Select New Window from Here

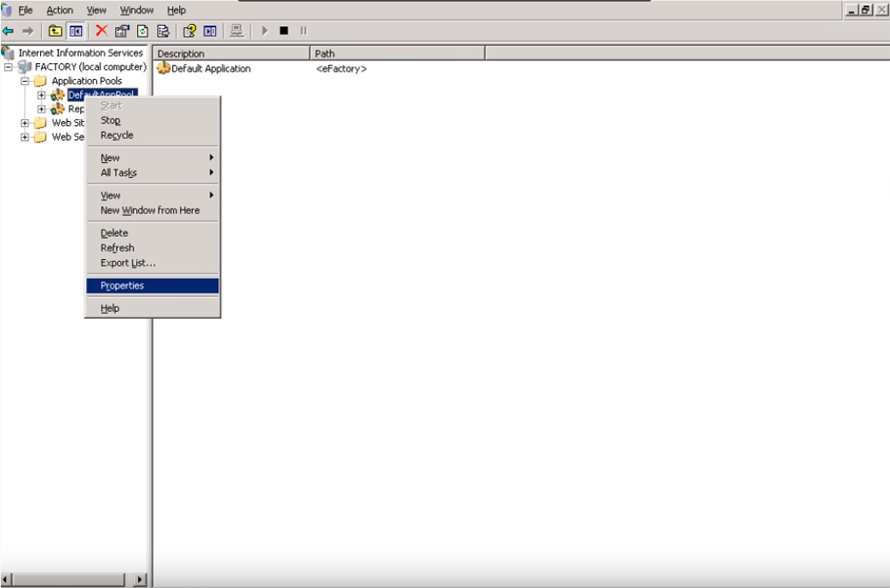[153, 210]
